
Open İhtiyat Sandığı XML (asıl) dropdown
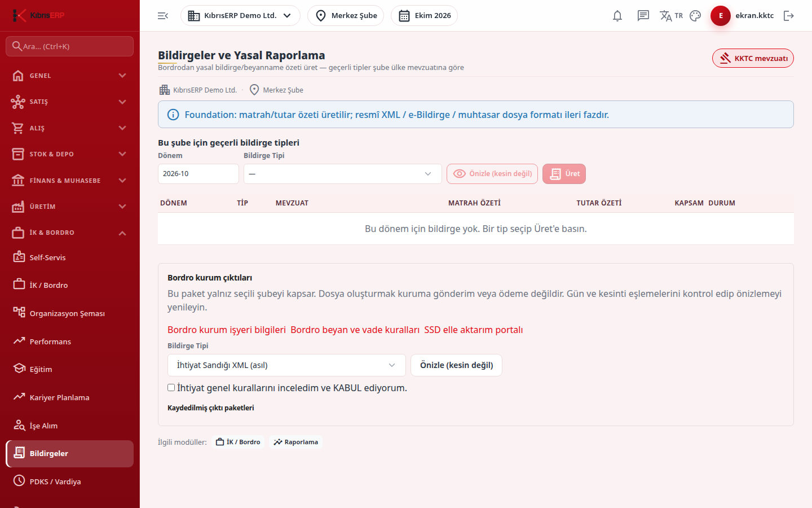[286, 365]
